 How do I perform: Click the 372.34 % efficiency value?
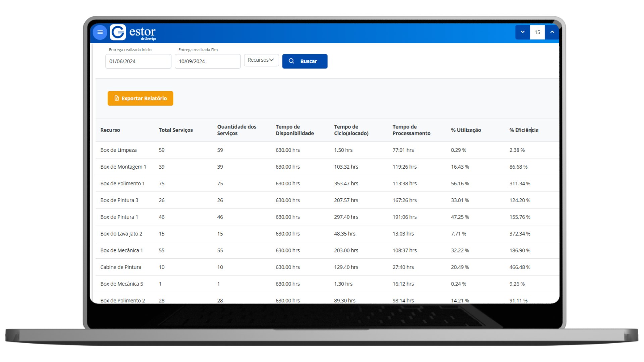520,234
